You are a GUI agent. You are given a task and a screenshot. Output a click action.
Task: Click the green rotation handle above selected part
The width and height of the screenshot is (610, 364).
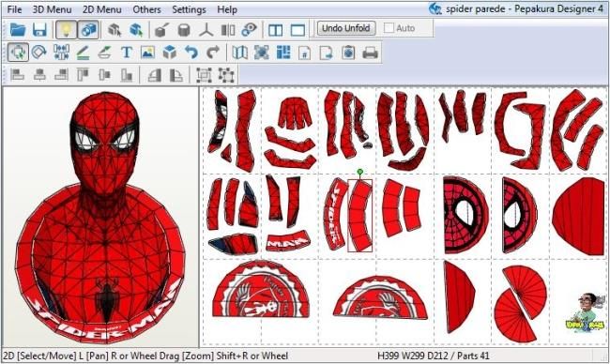click(x=359, y=172)
